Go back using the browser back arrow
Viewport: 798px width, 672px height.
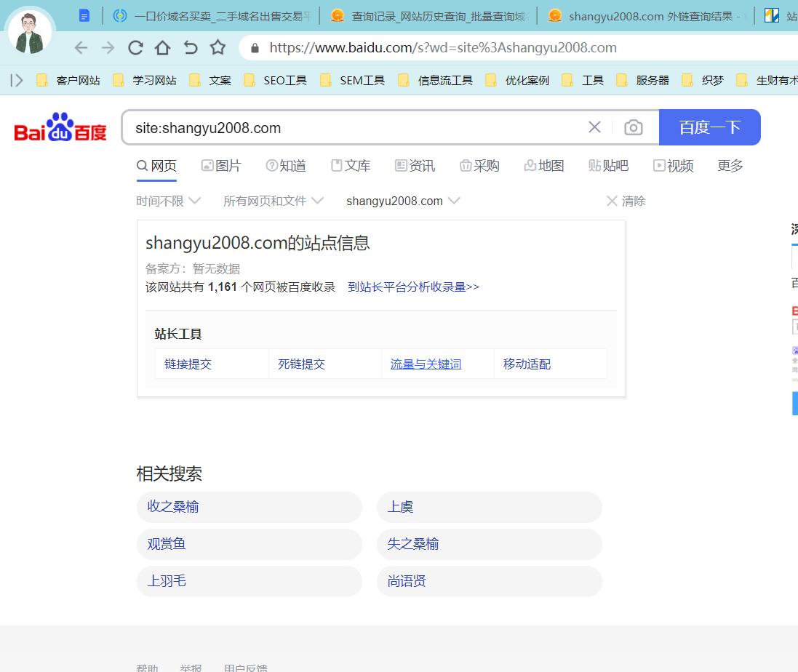[x=81, y=47]
